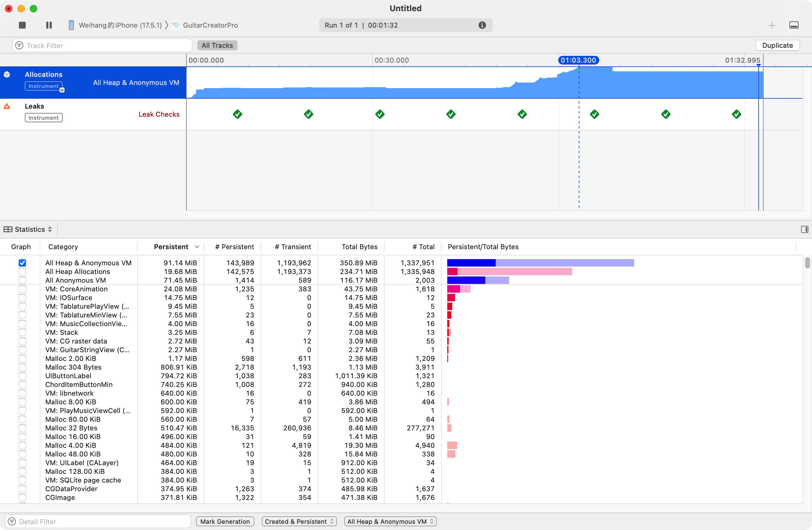This screenshot has height=530, width=812.
Task: Select the second leak check marker
Action: pos(308,114)
